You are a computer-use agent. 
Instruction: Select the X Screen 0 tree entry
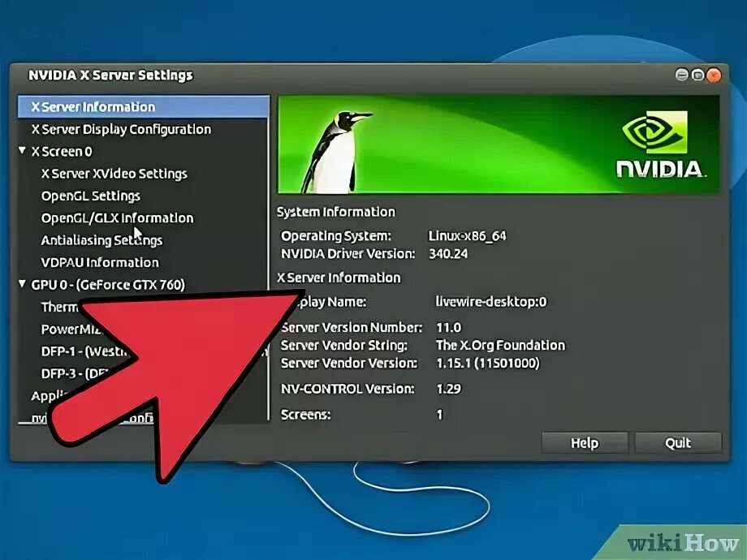coord(62,152)
